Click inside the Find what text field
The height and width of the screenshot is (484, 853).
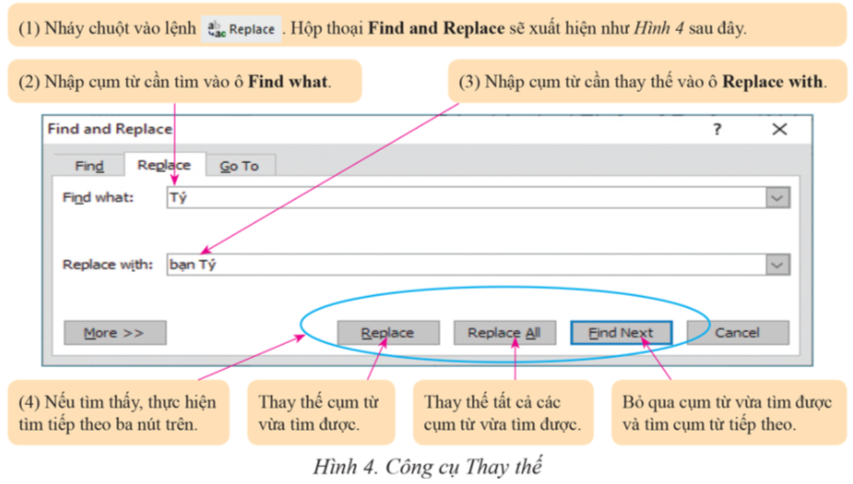460,198
